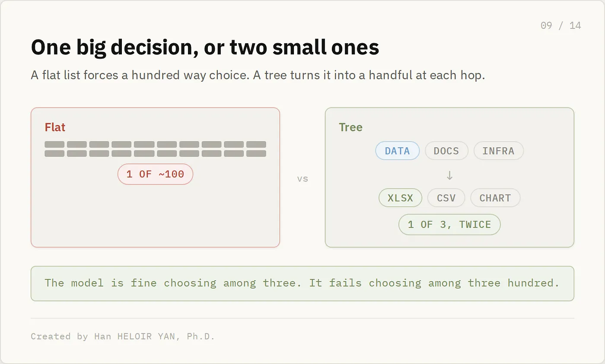Select the DOCS category pill
The height and width of the screenshot is (364, 605).
tap(446, 151)
